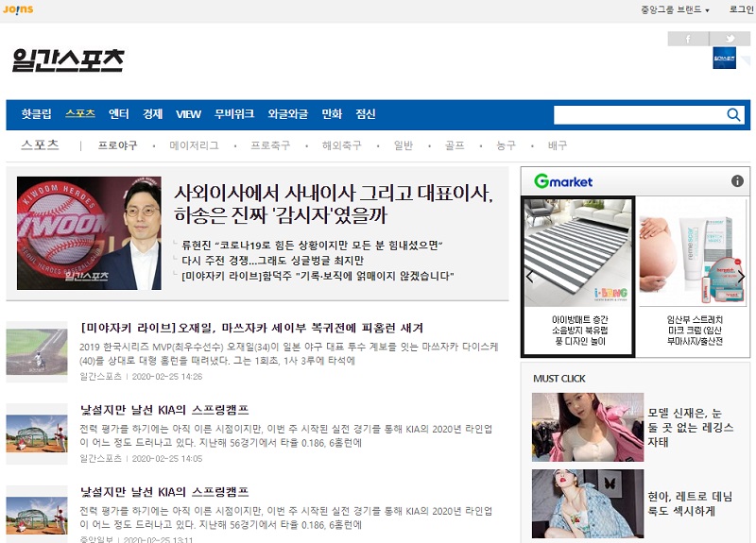Click 임산부 스트레치 마크 크림 ad text

click(695, 331)
